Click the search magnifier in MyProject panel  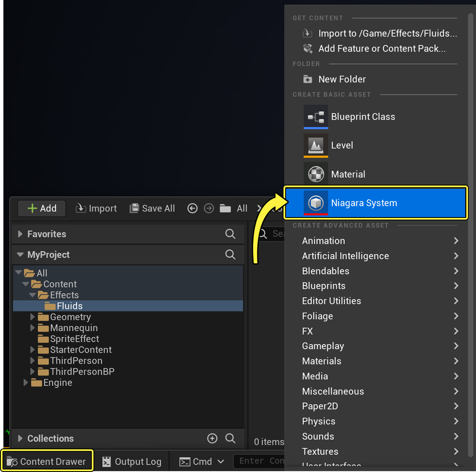coord(230,254)
